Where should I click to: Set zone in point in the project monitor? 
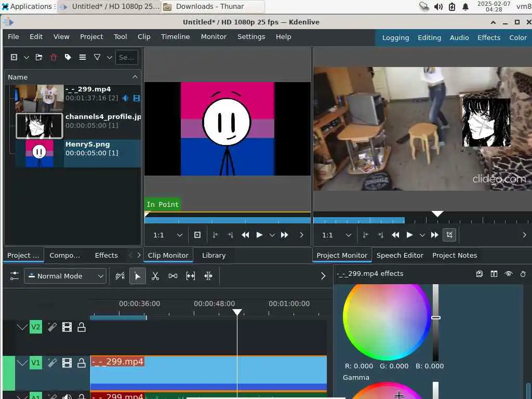pos(365,235)
